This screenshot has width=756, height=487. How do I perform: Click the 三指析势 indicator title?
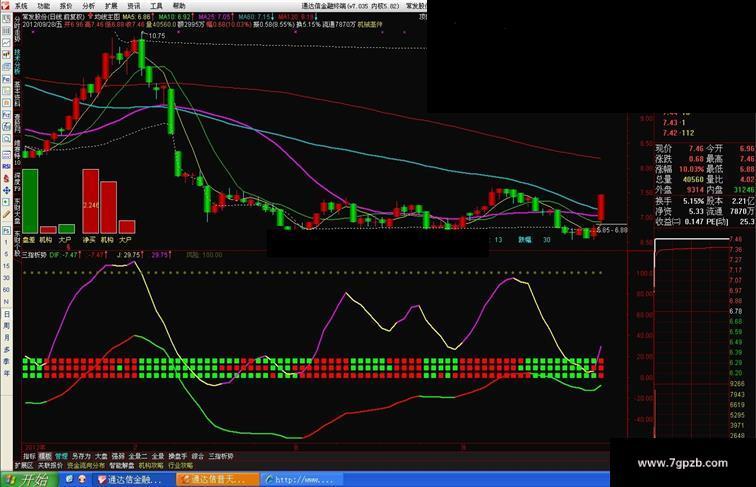pyautogui.click(x=34, y=255)
